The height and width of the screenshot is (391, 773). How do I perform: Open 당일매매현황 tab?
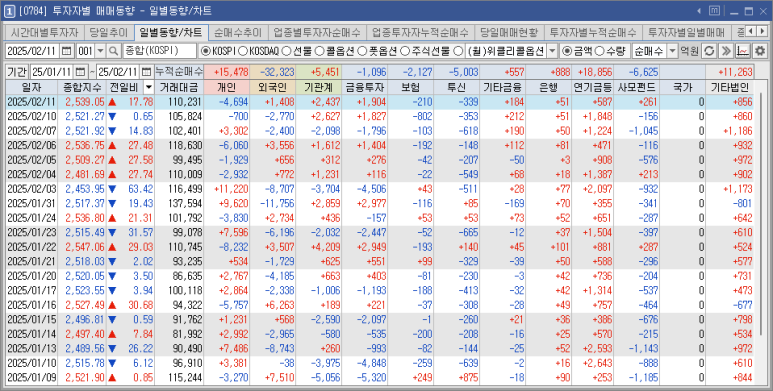pos(509,33)
